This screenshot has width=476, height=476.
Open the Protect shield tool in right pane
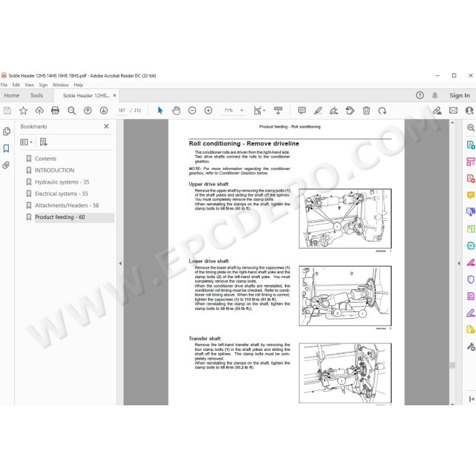pos(471,279)
